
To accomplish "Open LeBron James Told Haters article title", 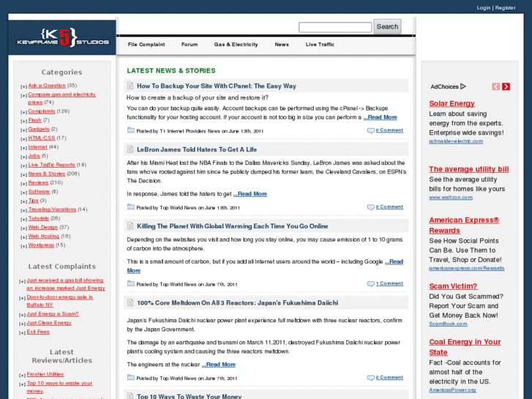I will (x=197, y=149).
